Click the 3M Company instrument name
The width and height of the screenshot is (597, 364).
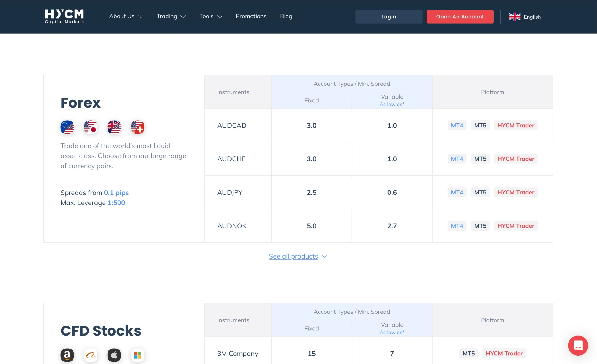[x=237, y=353]
